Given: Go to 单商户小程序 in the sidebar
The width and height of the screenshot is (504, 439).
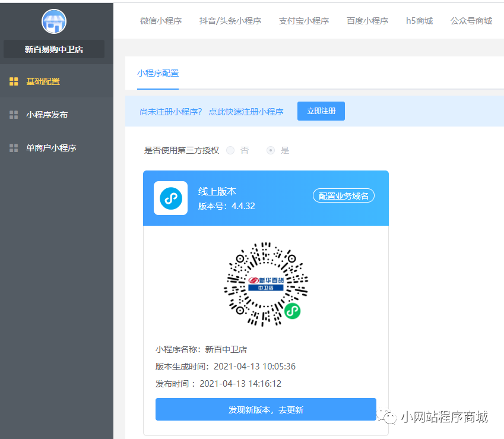Looking at the screenshot, I should 56,148.
